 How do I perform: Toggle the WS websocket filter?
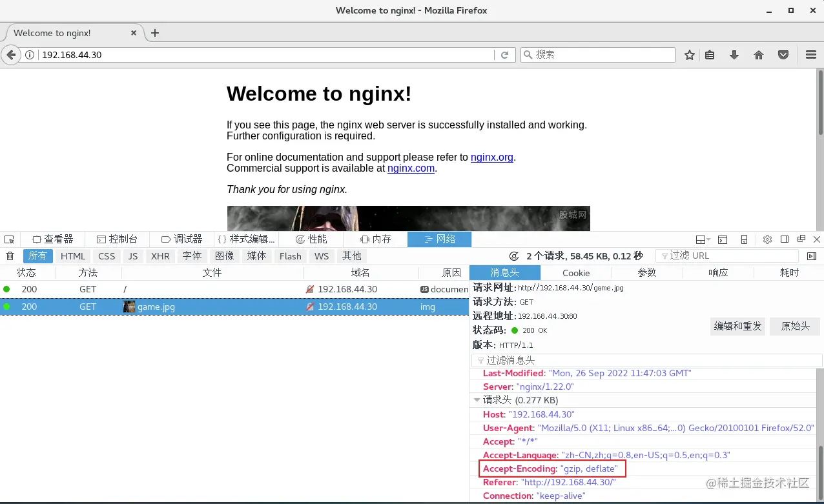click(x=322, y=256)
